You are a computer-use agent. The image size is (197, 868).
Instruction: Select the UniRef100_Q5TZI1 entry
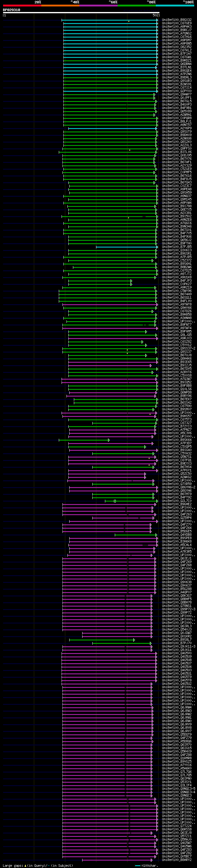(x=177, y=836)
